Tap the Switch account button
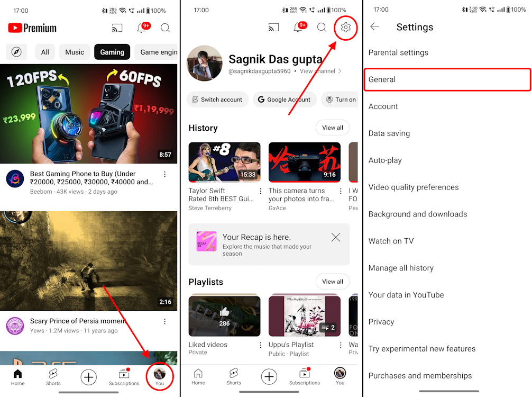 (217, 100)
